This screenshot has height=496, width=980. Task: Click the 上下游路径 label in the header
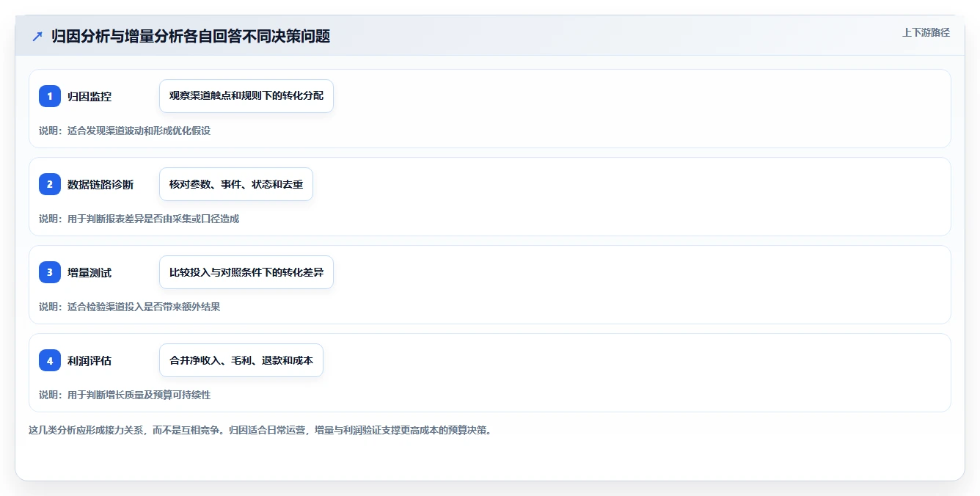(x=926, y=32)
